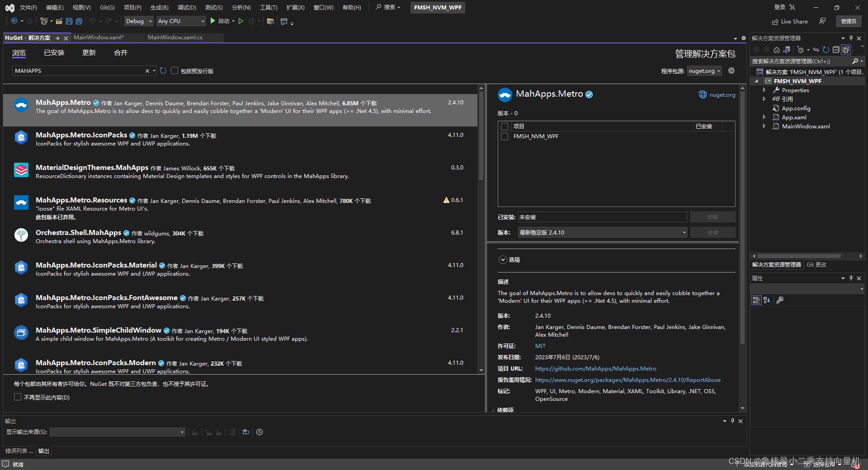Viewport: 868px width, 470px height.
Task: Open the MahApps.Metro GitHub project URL
Action: coord(596,369)
